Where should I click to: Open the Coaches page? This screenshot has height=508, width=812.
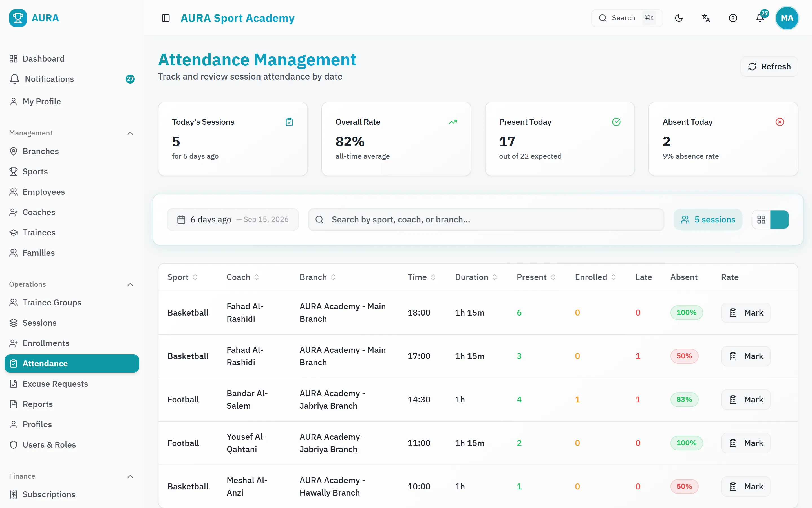coord(72,212)
